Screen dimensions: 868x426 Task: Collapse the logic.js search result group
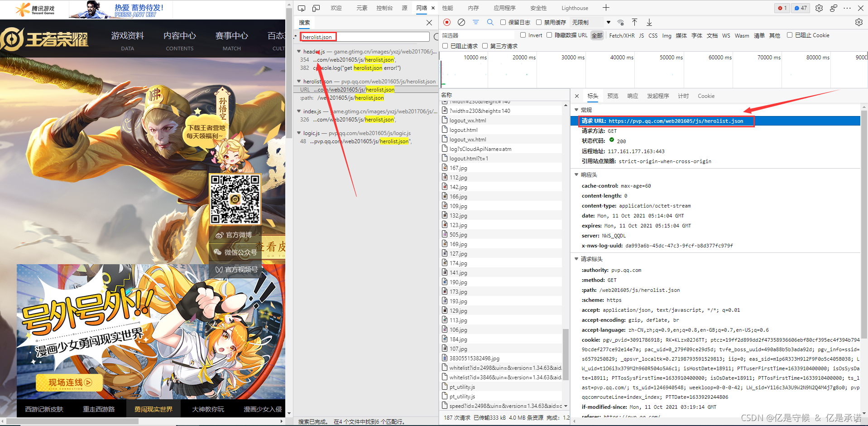(299, 133)
